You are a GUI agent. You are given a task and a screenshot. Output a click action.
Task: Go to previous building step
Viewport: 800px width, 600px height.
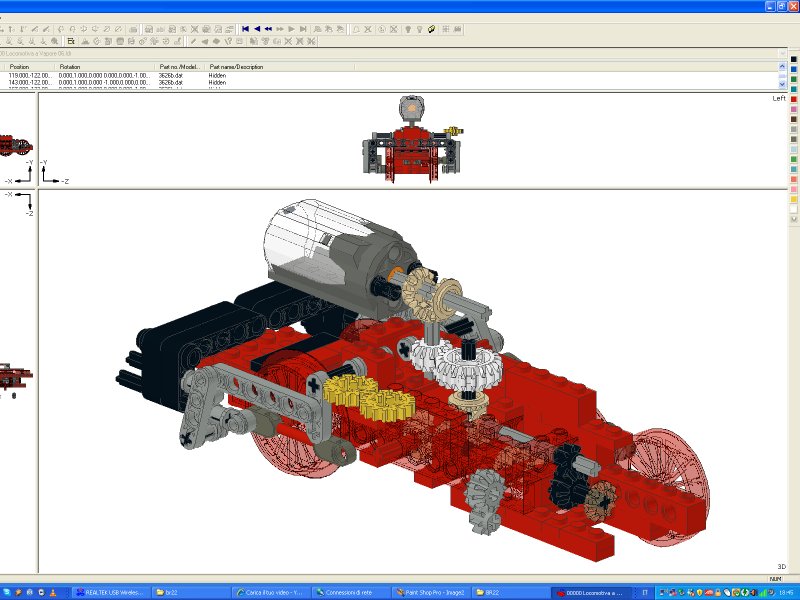coord(257,29)
